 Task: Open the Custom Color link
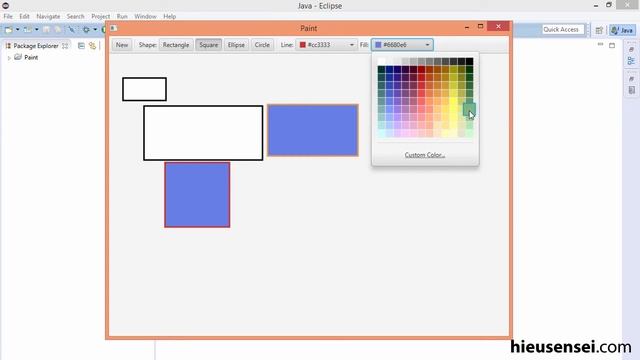pyautogui.click(x=424, y=155)
